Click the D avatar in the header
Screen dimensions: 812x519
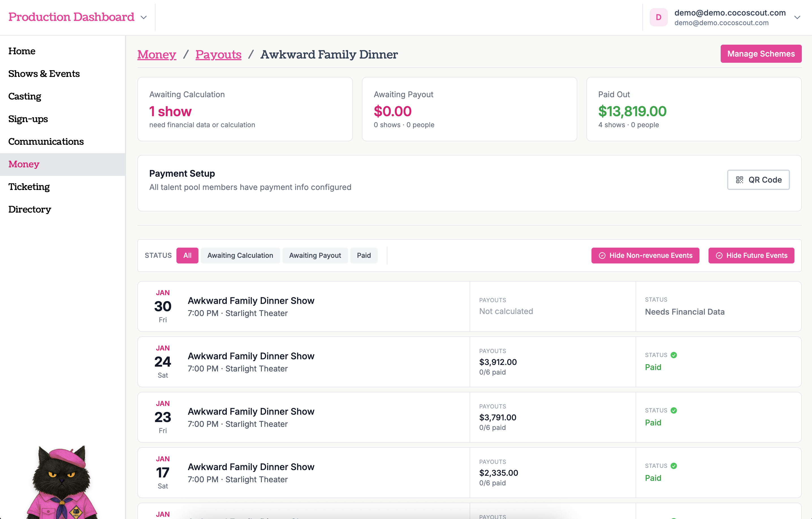658,17
